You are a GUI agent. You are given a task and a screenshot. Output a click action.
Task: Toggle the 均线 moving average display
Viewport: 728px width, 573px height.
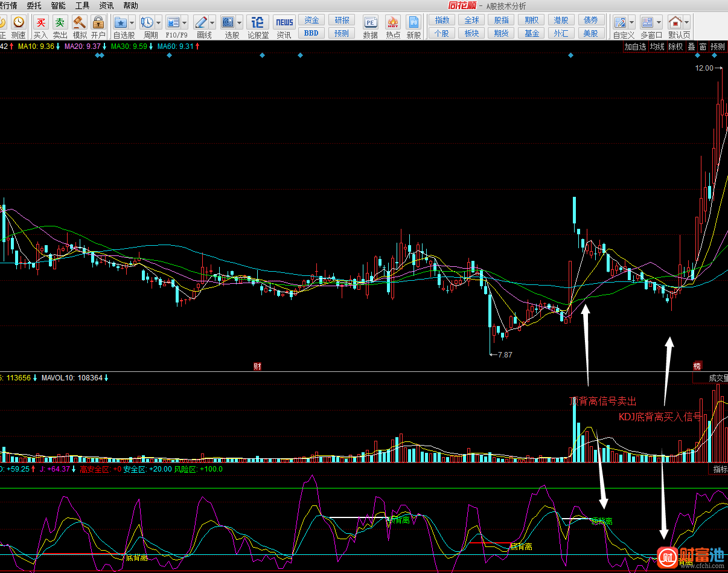pyautogui.click(x=657, y=46)
